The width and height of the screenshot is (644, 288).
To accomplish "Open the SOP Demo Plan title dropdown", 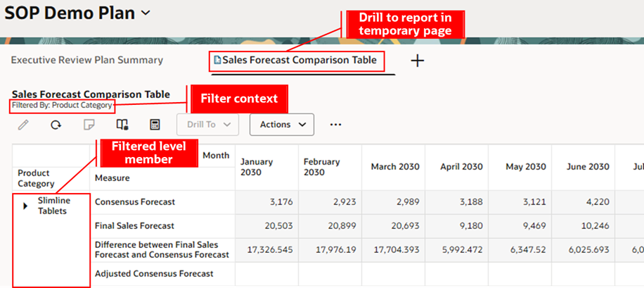I will pyautogui.click(x=146, y=13).
